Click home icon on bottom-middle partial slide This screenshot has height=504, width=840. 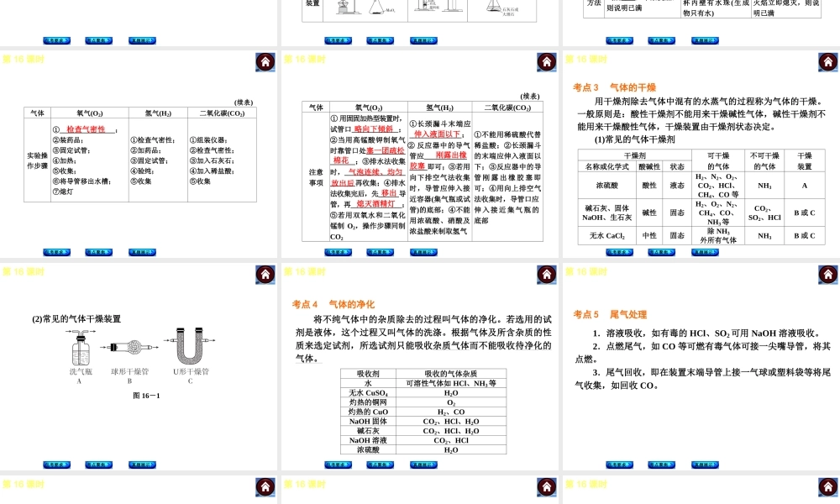coord(547,487)
